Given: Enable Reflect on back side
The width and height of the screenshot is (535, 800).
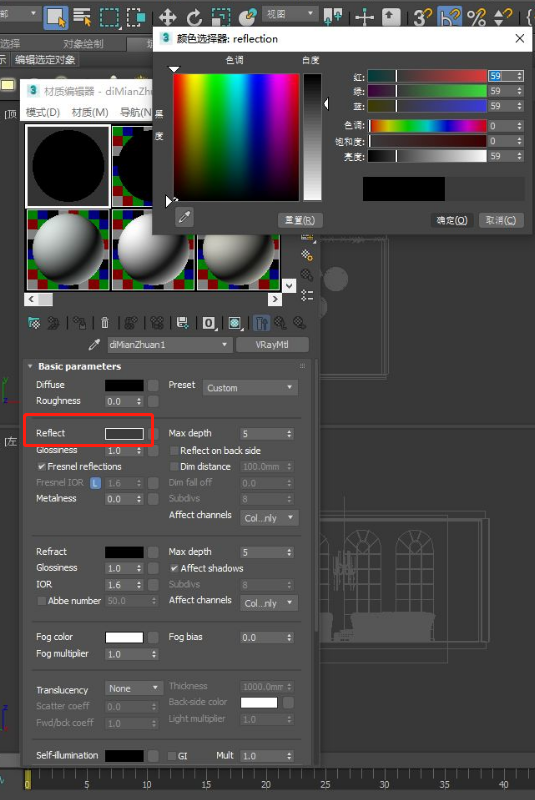Looking at the screenshot, I should point(174,451).
